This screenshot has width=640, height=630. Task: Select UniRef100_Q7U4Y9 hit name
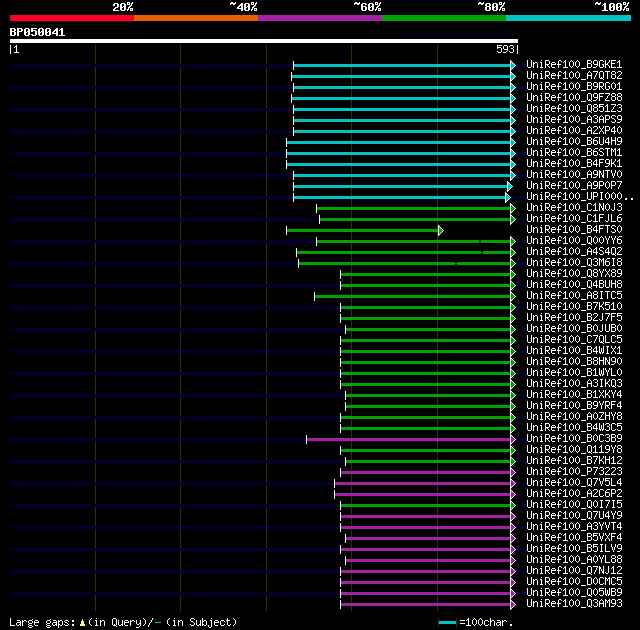574,516
